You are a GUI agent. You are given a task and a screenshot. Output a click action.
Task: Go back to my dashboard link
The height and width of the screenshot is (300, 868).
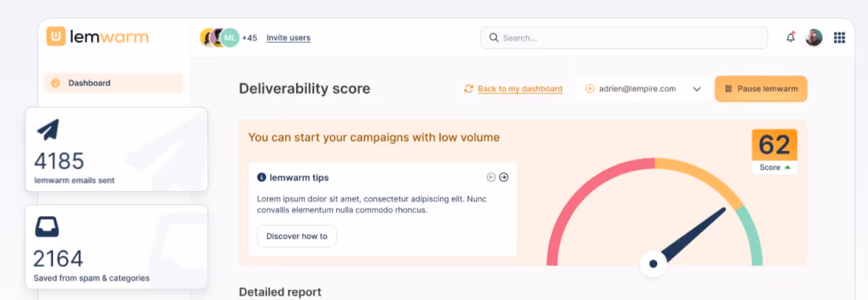click(520, 89)
